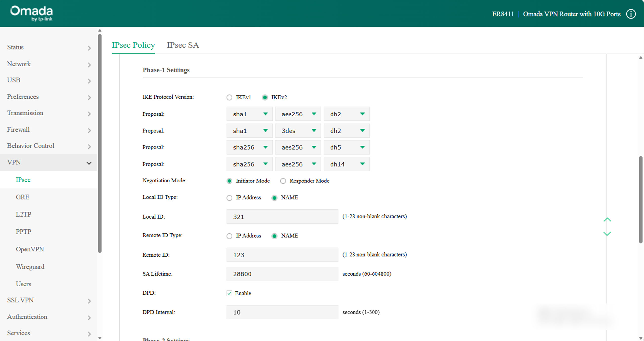Click the green scroll-down arrow
This screenshot has height=341, width=644.
(607, 234)
